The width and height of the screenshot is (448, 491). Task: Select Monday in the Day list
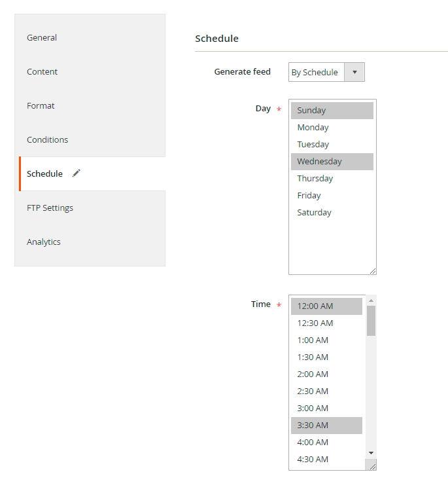tap(313, 128)
